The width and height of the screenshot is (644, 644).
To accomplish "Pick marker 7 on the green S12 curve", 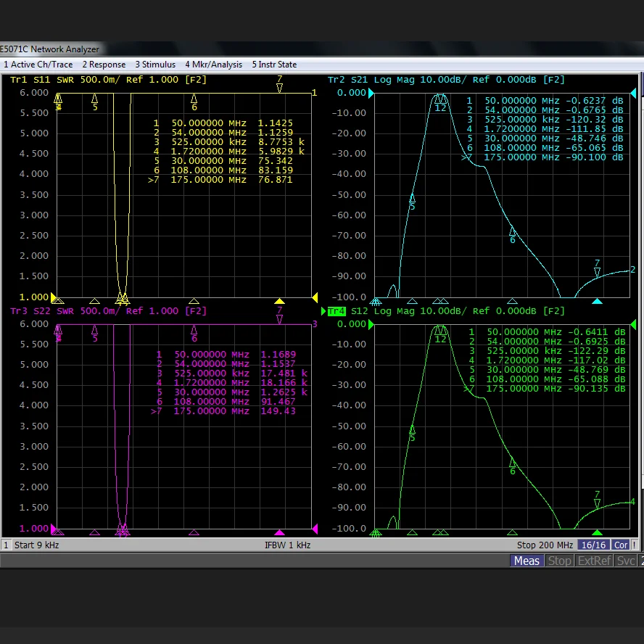I will [597, 503].
